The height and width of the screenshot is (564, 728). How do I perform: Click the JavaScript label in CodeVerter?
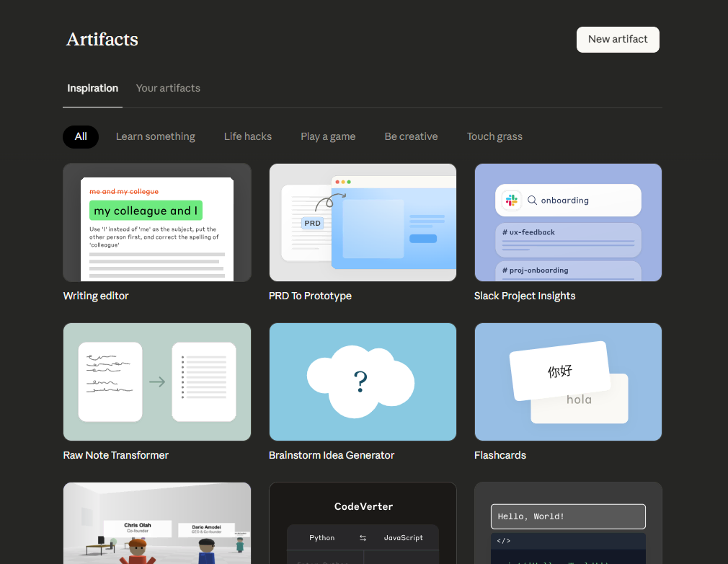coord(404,538)
